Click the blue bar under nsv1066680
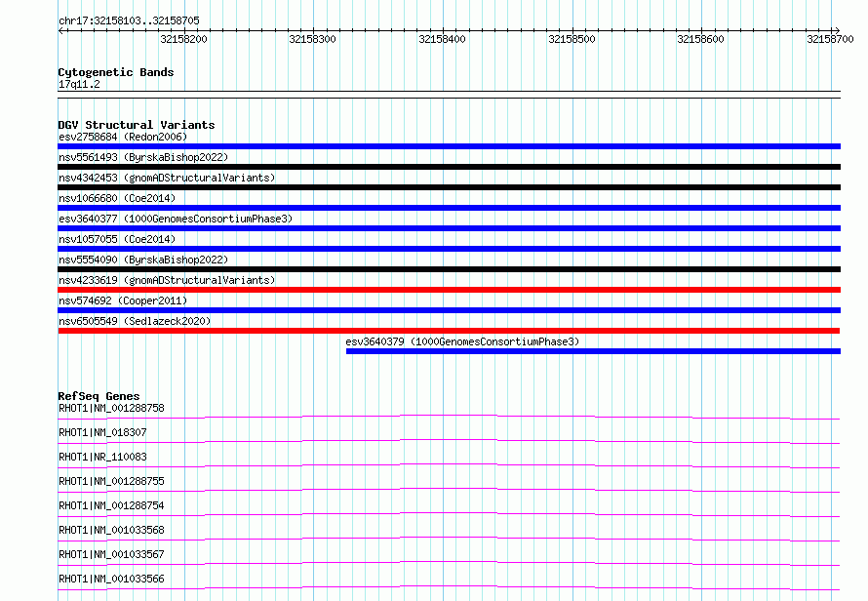The width and height of the screenshot is (868, 601). point(449,208)
